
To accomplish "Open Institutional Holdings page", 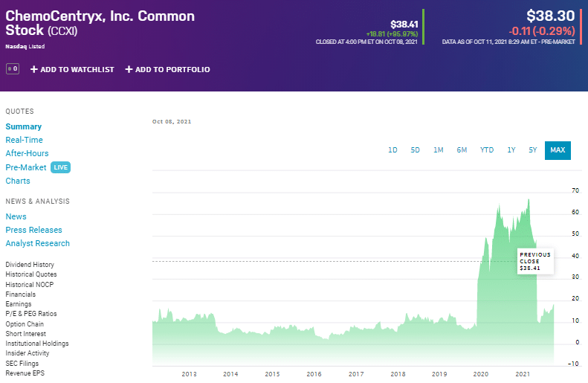I will [x=37, y=344].
